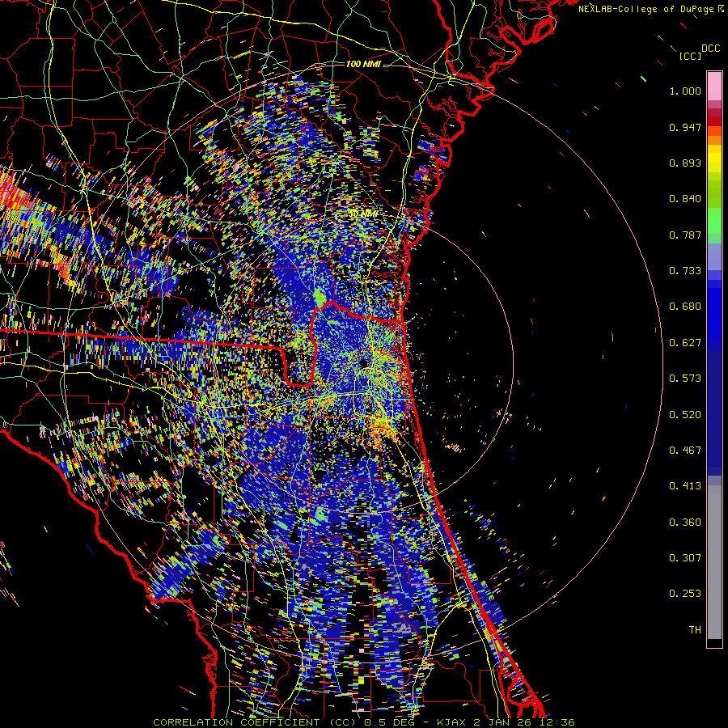Image resolution: width=728 pixels, height=728 pixels.
Task: Click the "0.520" legend value
Action: click(685, 415)
